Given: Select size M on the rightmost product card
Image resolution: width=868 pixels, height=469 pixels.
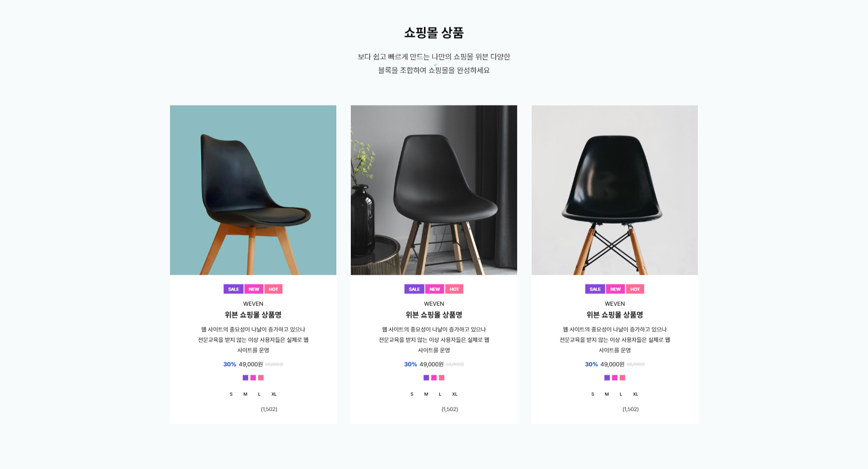Looking at the screenshot, I should click(x=607, y=394).
